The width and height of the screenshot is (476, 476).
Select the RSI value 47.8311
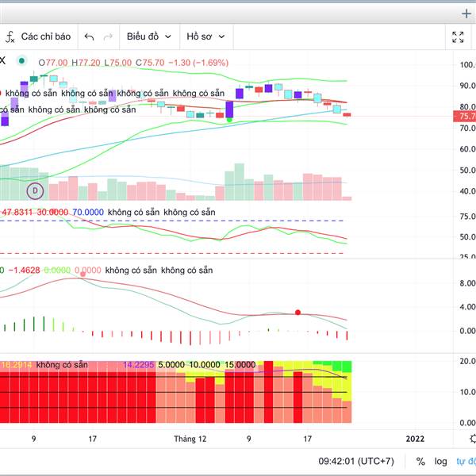coord(17,212)
